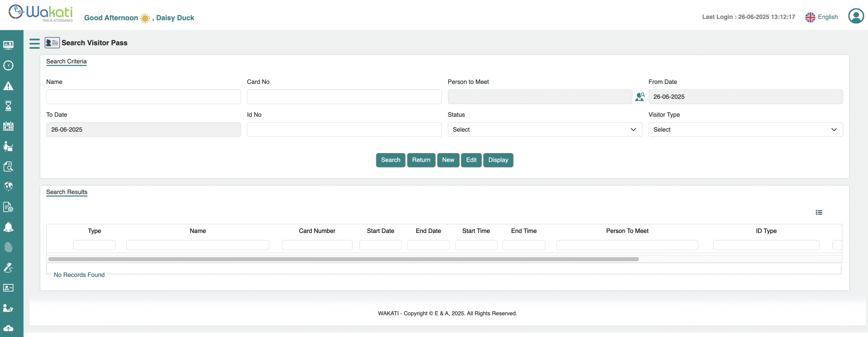
Task: Expand the Status dropdown
Action: click(545, 130)
